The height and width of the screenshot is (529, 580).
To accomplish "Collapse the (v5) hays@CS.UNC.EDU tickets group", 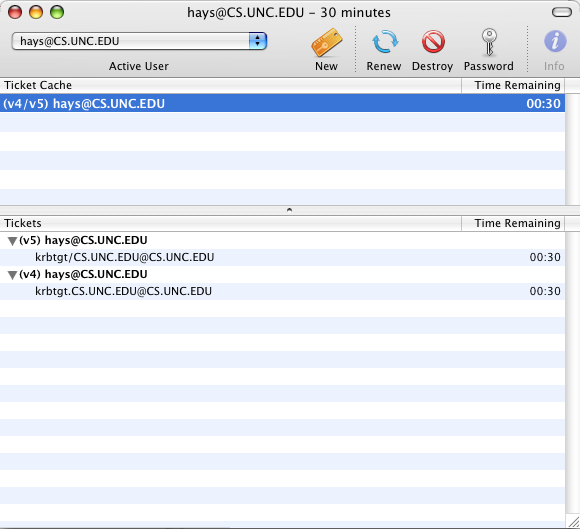I will [x=12, y=241].
